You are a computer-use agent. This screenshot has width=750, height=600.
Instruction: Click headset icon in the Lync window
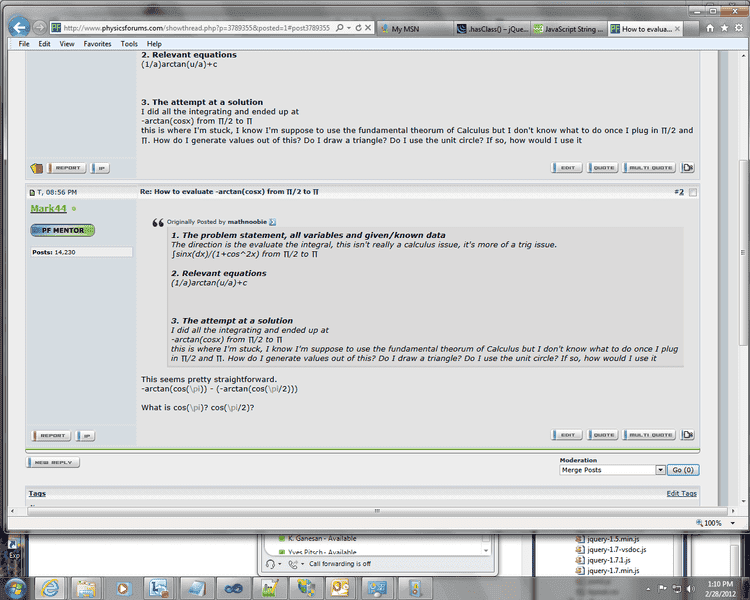click(270, 564)
